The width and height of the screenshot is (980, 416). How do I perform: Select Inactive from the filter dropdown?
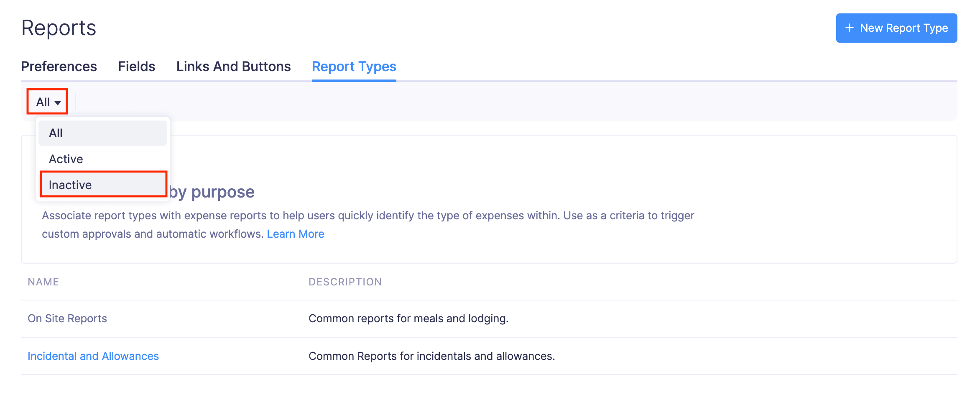coord(69,184)
